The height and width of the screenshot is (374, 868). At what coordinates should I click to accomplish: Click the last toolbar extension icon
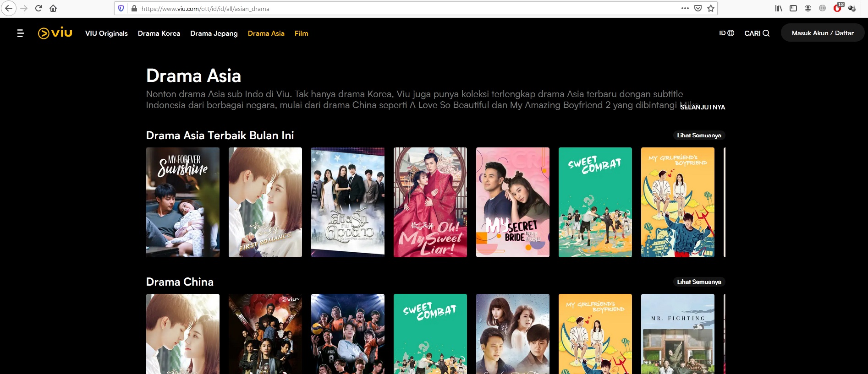(x=852, y=8)
